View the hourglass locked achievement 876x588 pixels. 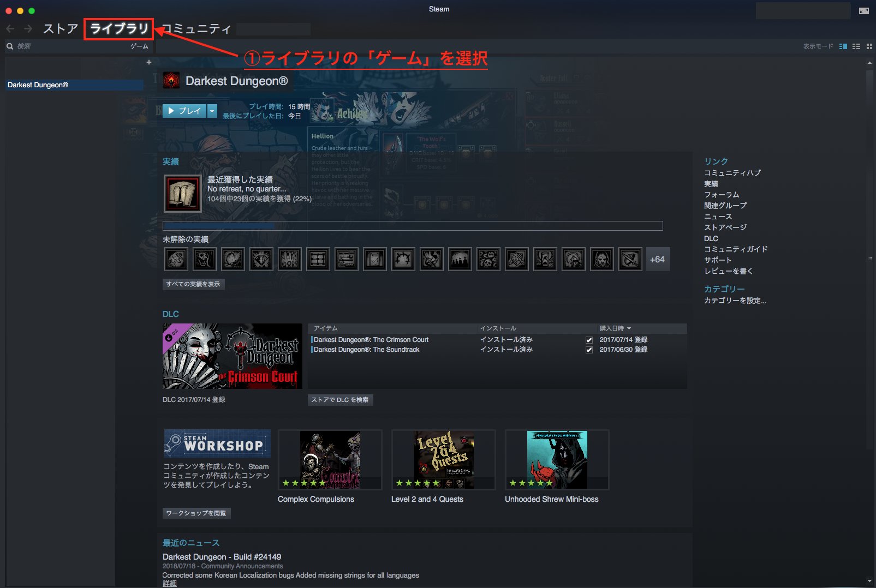click(545, 259)
